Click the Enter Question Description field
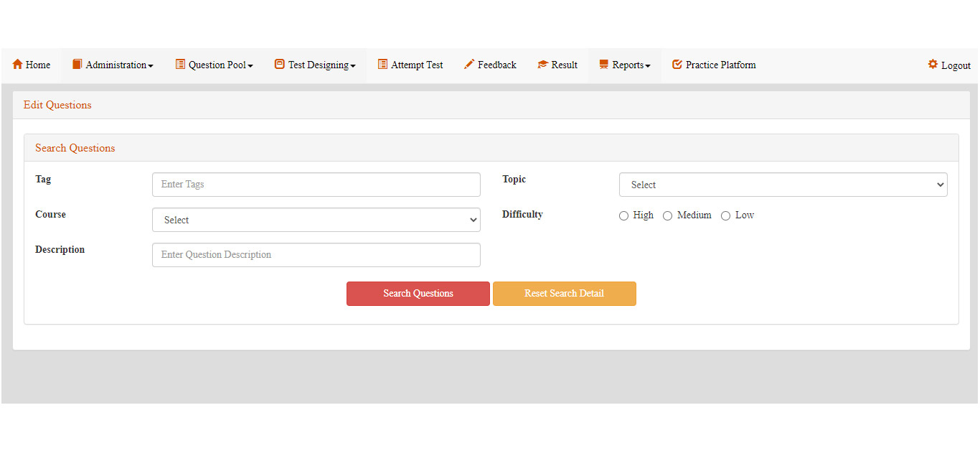980x451 pixels. [x=316, y=255]
